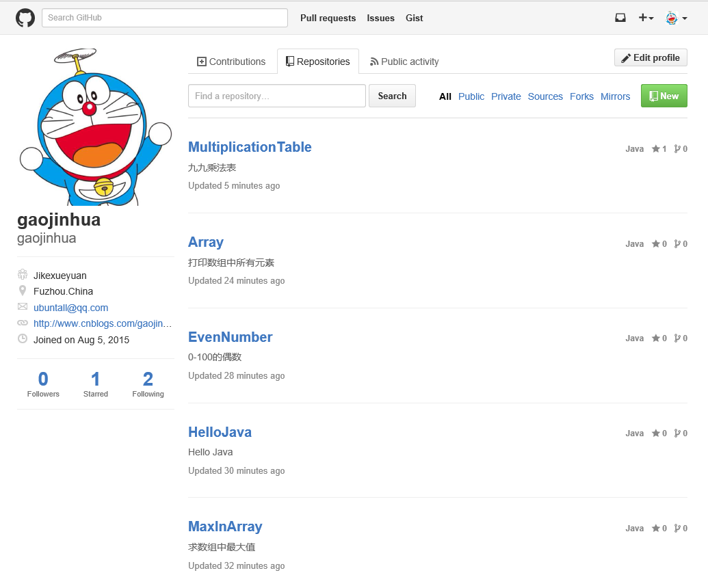
Task: Open the EvenNumber repository
Action: 231,337
